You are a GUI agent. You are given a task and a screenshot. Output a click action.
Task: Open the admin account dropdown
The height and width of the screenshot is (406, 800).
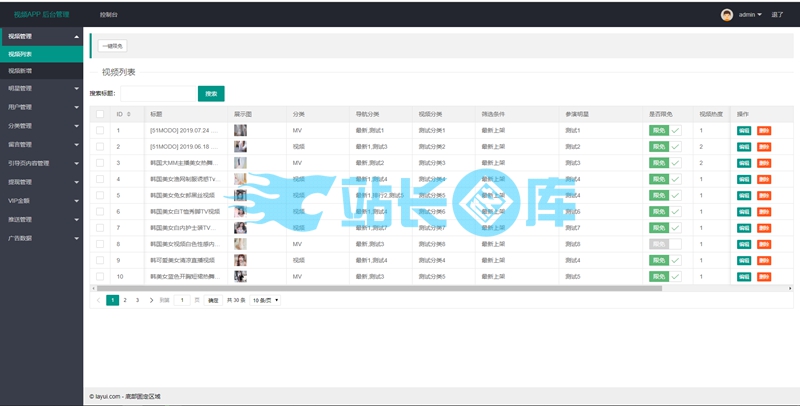(750, 15)
